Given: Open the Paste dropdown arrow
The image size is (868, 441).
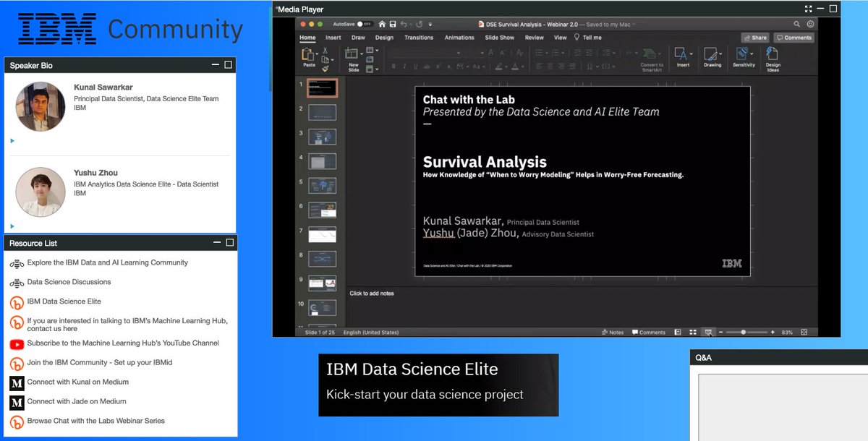Looking at the screenshot, I should (x=318, y=54).
